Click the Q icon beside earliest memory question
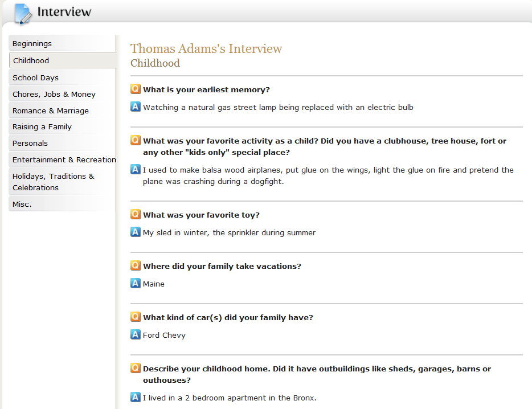Screen dimensions: 532x409 (x=136, y=89)
